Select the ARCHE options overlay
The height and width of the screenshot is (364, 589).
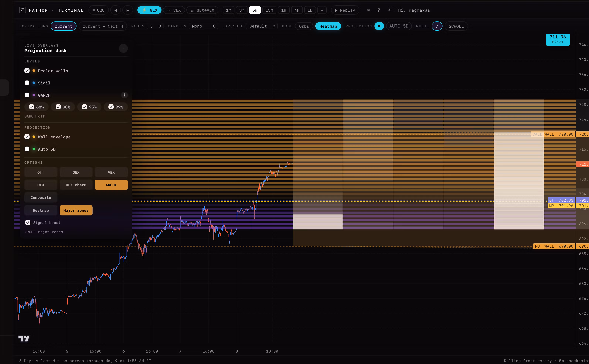(x=111, y=185)
